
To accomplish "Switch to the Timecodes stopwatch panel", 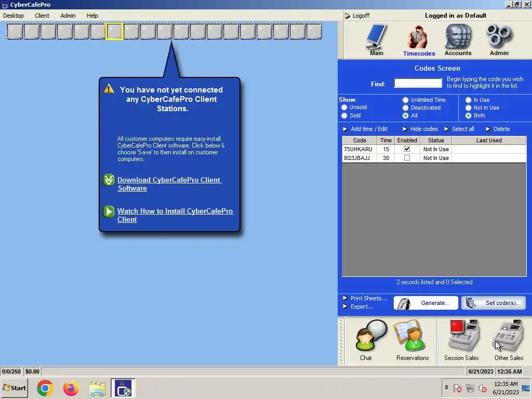I will 419,41.
